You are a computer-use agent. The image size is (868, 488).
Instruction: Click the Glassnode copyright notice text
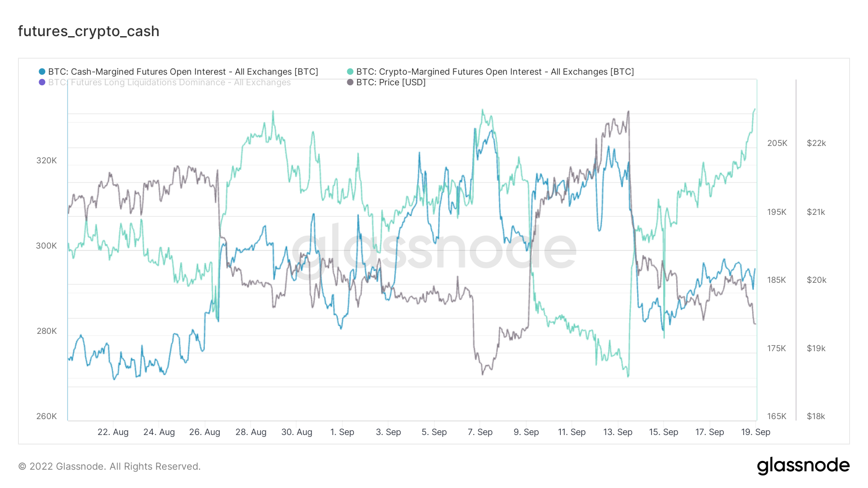click(x=109, y=466)
